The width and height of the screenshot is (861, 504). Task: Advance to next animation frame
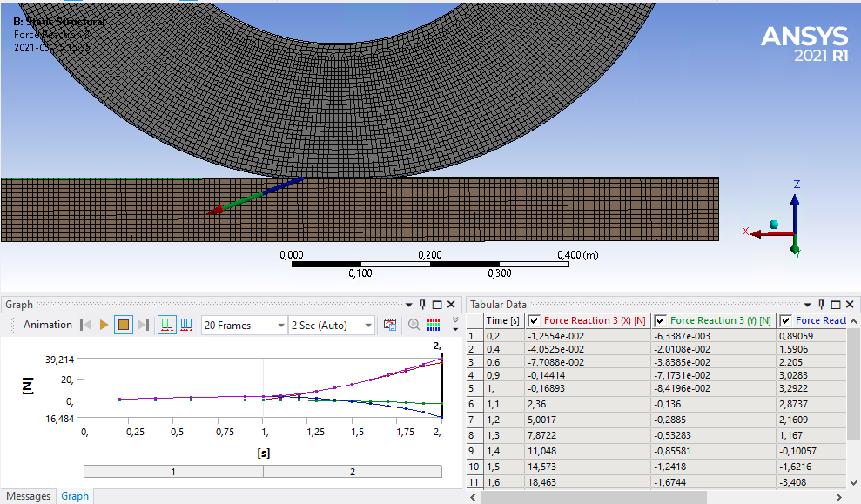point(144,325)
